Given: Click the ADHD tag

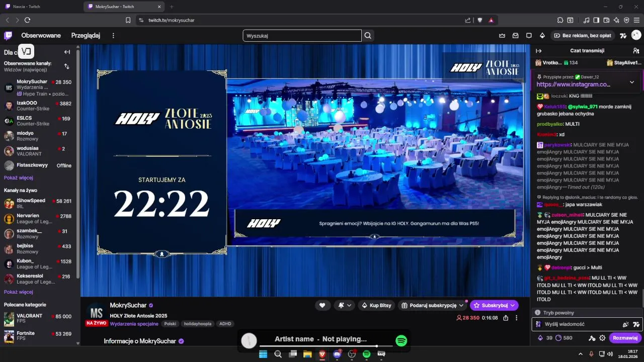Looking at the screenshot, I should pos(225,324).
